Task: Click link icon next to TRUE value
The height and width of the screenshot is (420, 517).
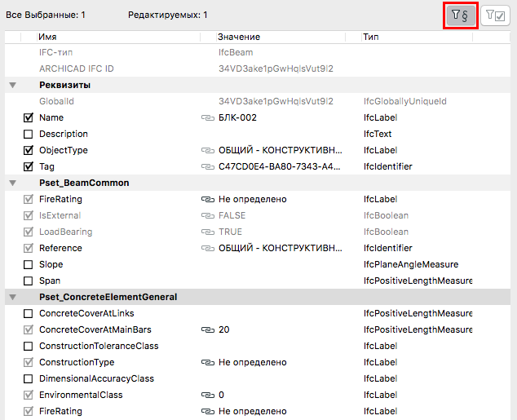Action: pos(208,232)
